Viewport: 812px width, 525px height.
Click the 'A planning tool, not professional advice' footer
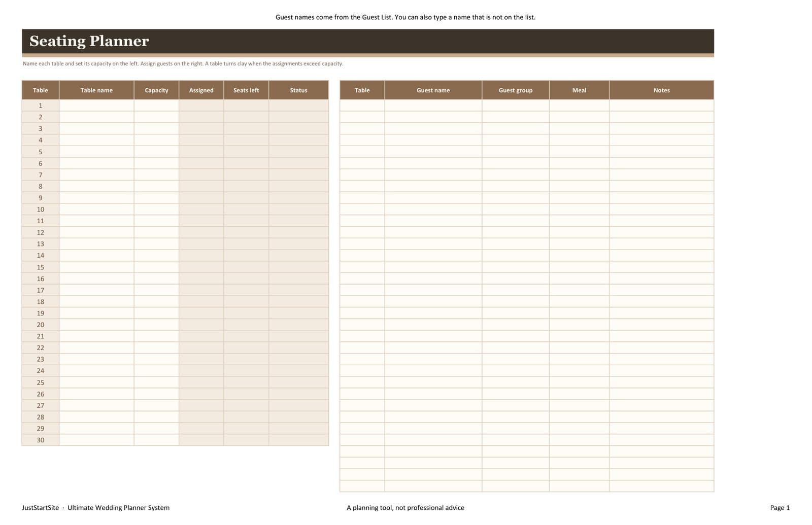405,508
